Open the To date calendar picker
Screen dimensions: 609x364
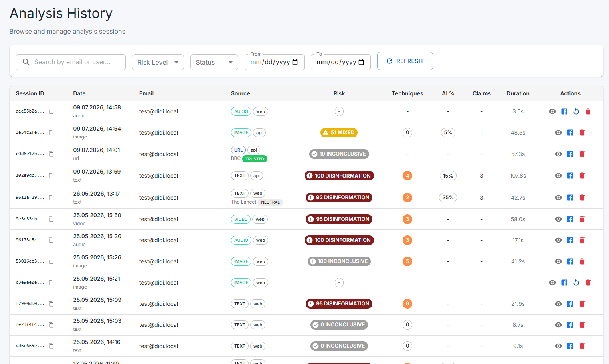(x=362, y=62)
